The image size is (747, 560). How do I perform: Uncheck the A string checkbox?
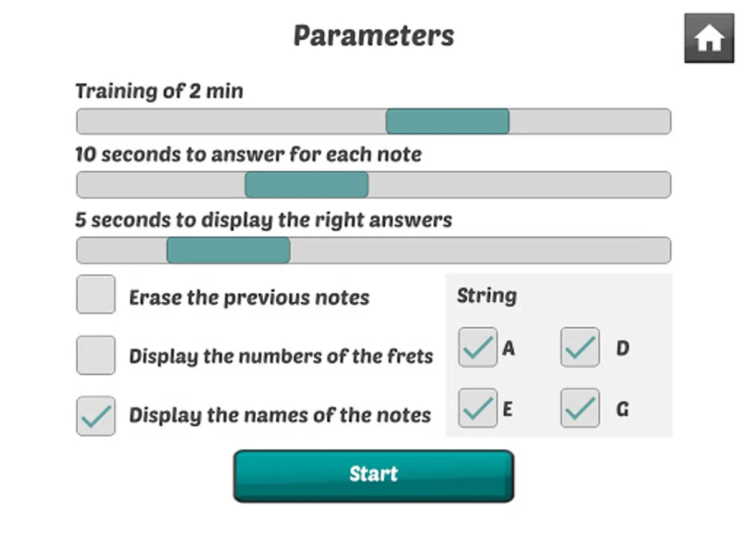tap(477, 347)
